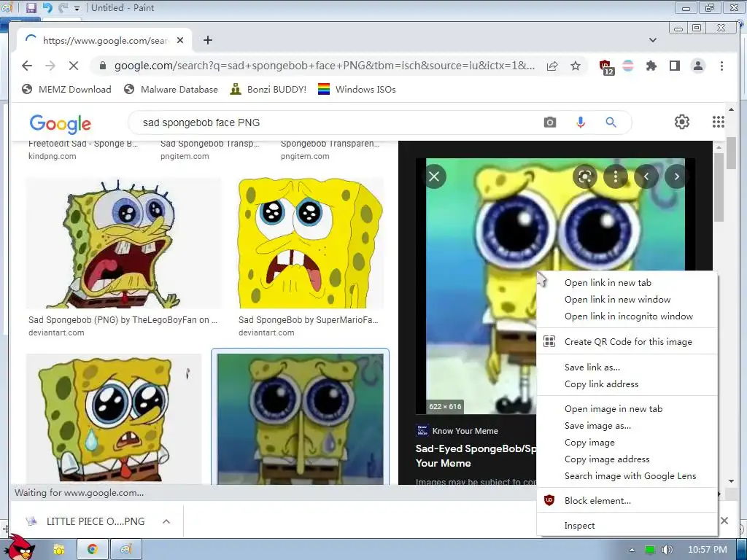Search by image using the camera icon
The height and width of the screenshot is (560, 747).
click(x=550, y=122)
